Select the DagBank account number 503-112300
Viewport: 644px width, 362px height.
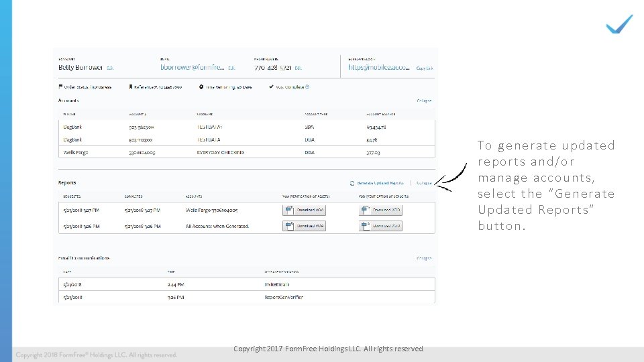[140, 139]
